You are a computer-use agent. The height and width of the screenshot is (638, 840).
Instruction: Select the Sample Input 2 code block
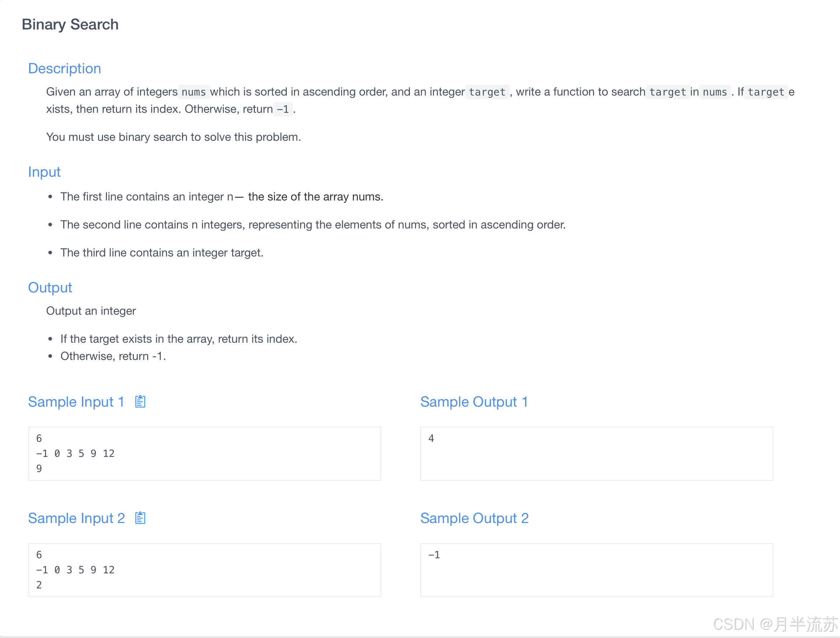coord(204,570)
